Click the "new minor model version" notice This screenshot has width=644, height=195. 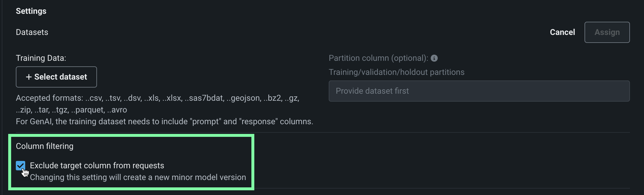tap(138, 177)
